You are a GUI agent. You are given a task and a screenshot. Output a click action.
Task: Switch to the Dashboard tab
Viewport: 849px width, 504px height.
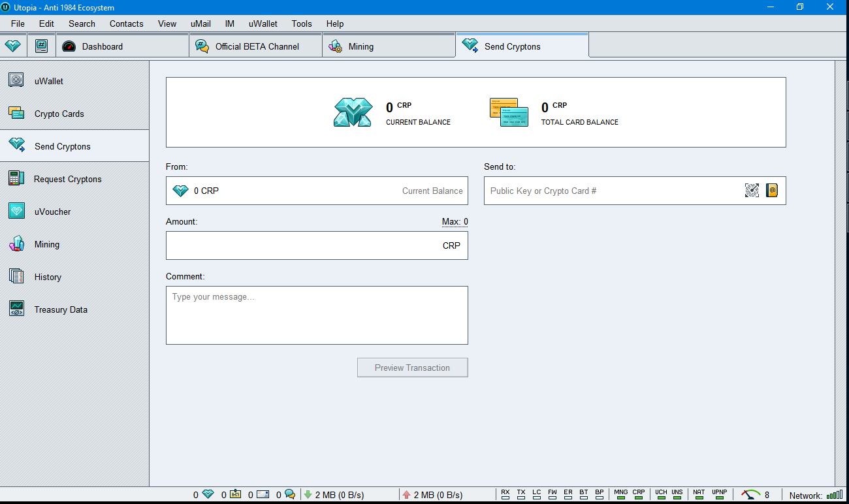[103, 46]
